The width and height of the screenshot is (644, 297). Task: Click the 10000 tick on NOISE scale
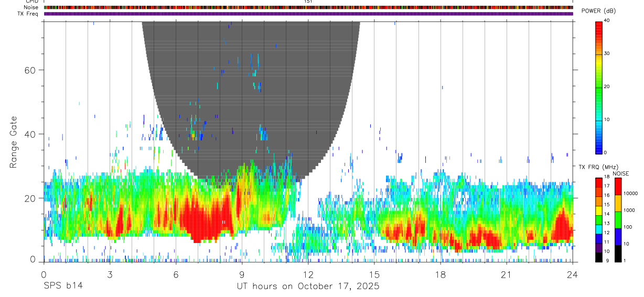coord(630,193)
